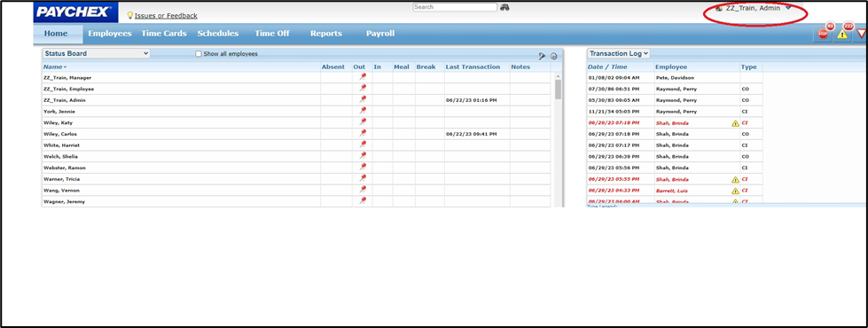Click Out pin for Wagner, Jeremy
The height and width of the screenshot is (328, 868).
(363, 200)
